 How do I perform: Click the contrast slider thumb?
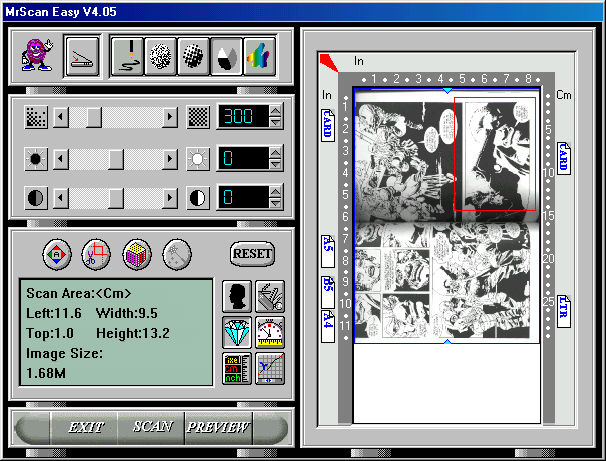click(x=116, y=198)
